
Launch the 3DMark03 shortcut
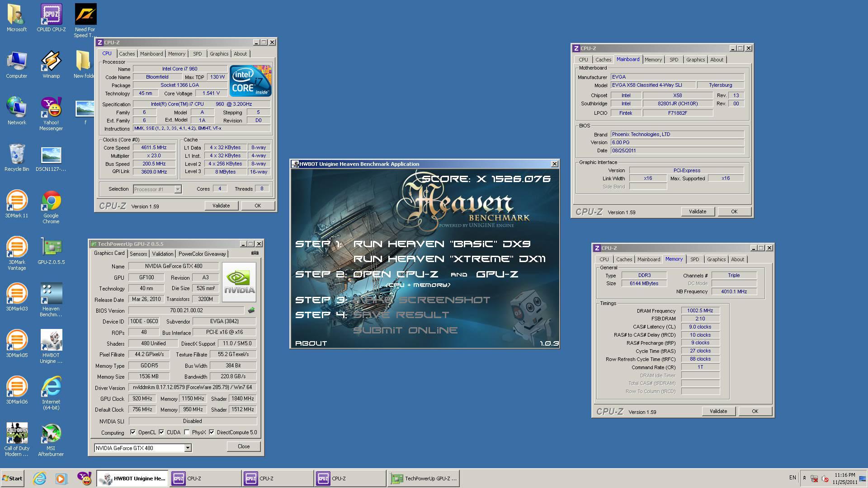tap(17, 297)
